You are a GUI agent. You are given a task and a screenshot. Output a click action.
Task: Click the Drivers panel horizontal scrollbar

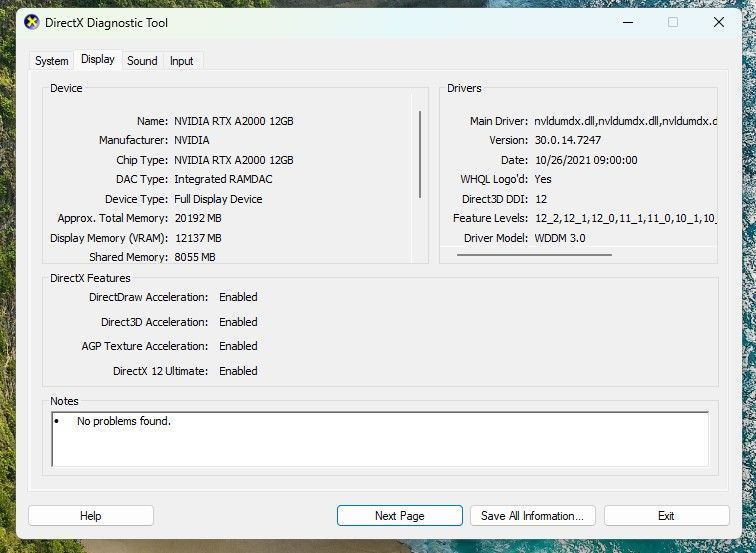coord(533,255)
